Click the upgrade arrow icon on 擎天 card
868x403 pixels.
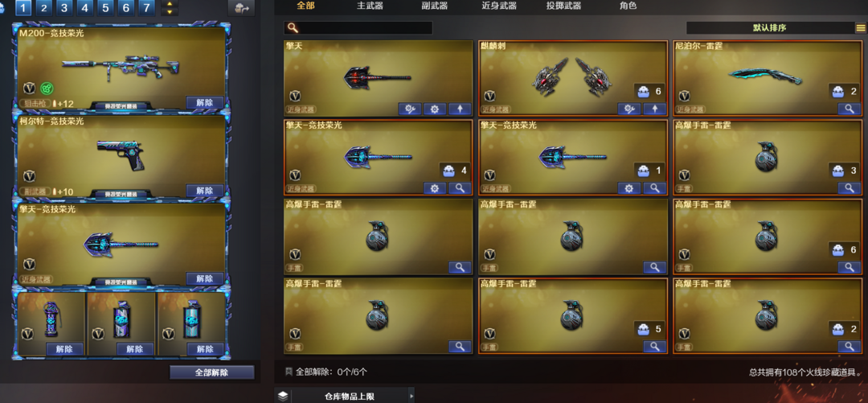[x=460, y=109]
